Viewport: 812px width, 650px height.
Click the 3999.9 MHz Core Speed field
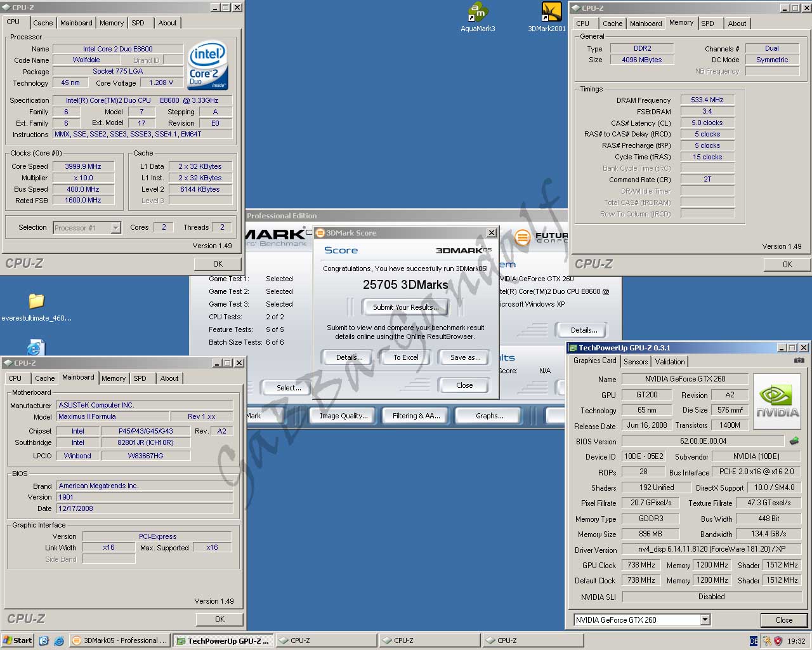[x=83, y=166]
